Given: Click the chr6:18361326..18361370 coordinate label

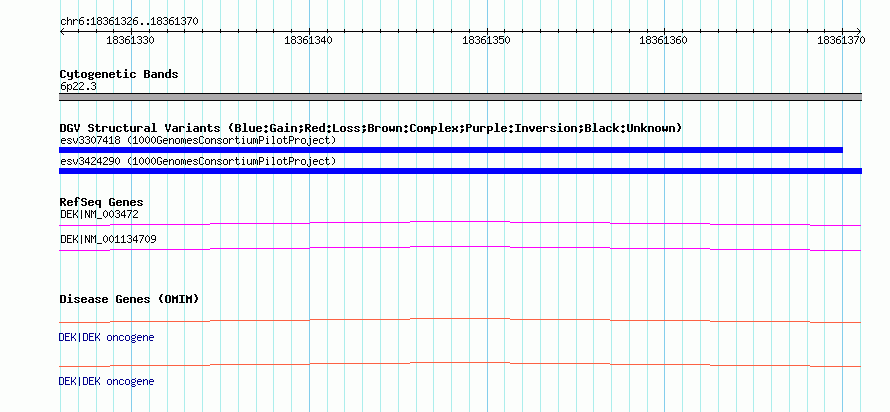Looking at the screenshot, I should (129, 21).
